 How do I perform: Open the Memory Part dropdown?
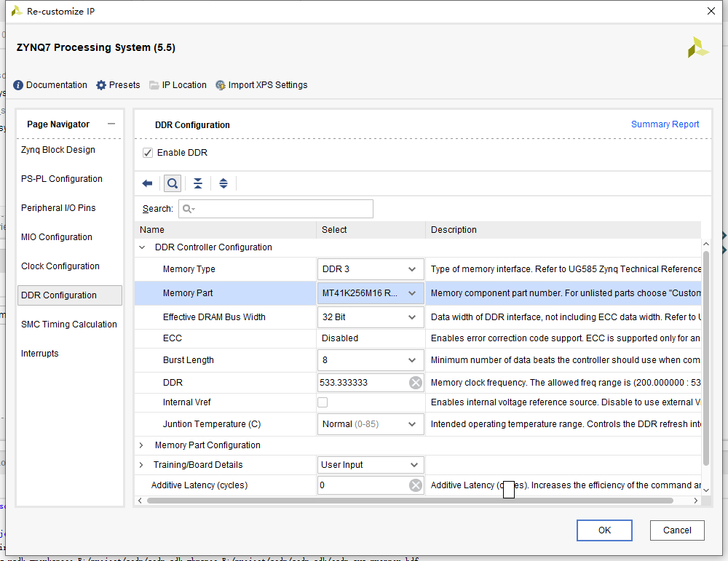371,293
